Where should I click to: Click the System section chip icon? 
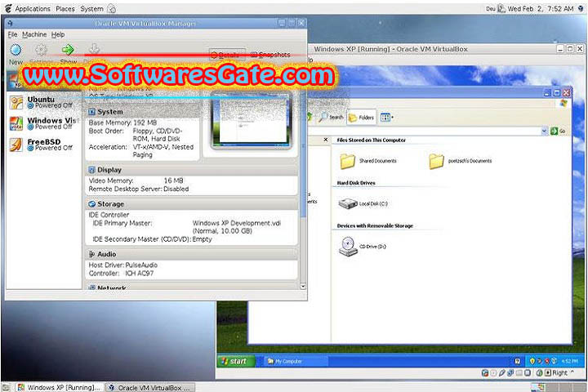pyautogui.click(x=91, y=112)
